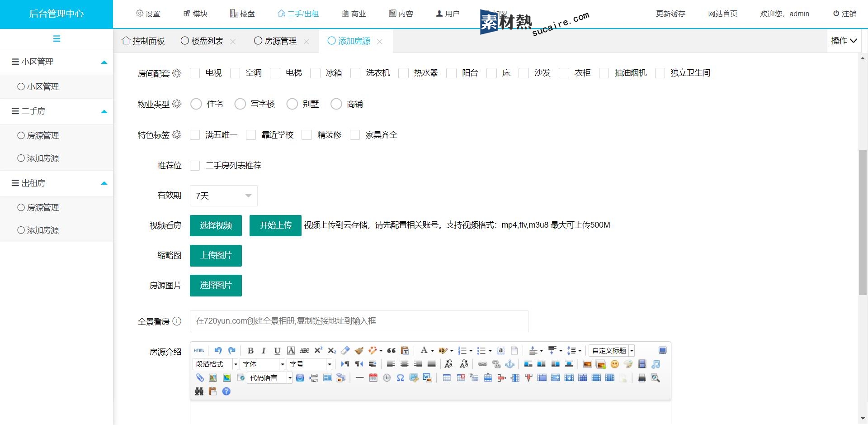Switch to the 控制面板 tab
Viewport: 868px width, 425px height.
point(143,41)
